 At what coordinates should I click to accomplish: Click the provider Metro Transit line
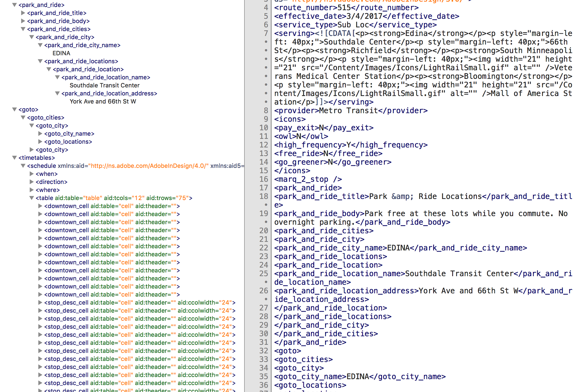tap(350, 111)
